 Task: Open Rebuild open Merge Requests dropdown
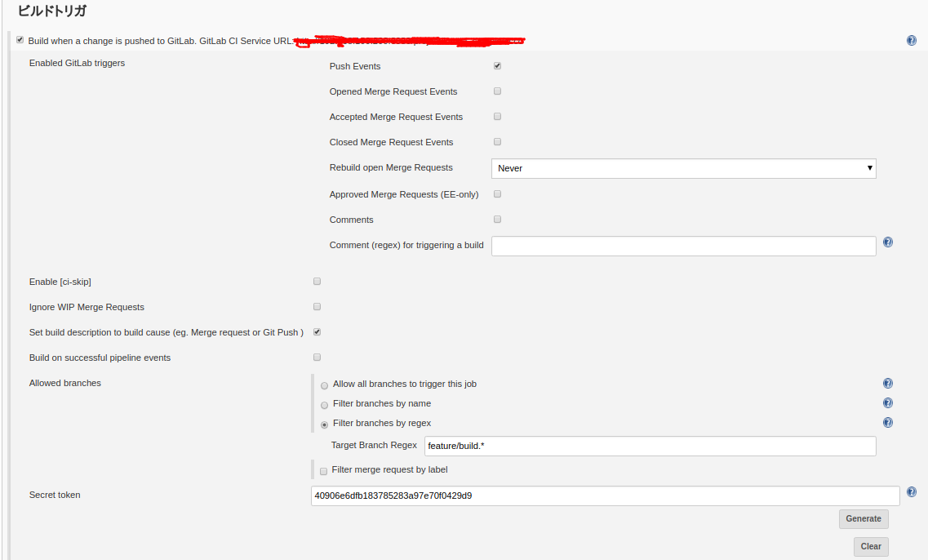pos(684,168)
